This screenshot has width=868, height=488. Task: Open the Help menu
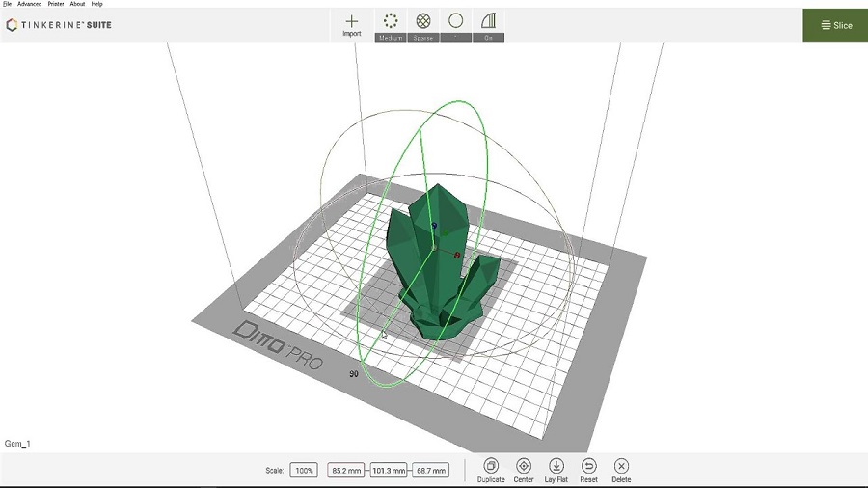click(x=96, y=4)
